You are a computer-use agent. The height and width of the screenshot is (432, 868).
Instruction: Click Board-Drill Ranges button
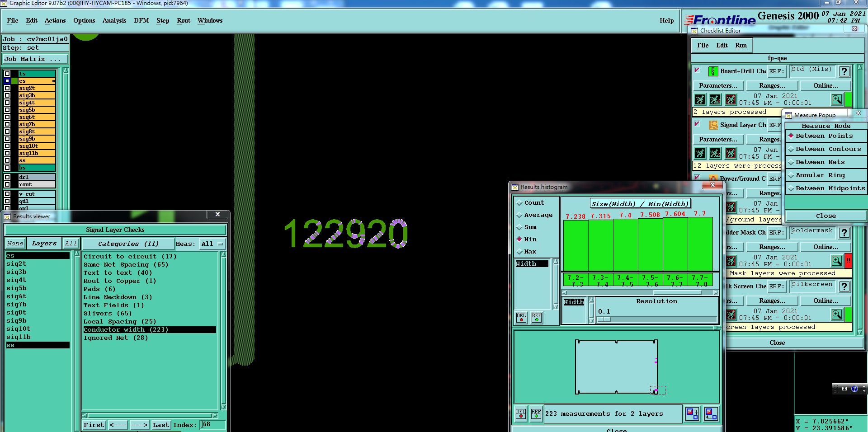click(x=772, y=86)
